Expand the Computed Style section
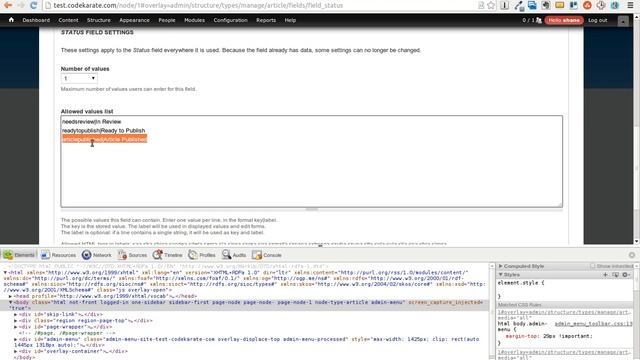Viewport: 640px width, 360px height. click(500, 266)
